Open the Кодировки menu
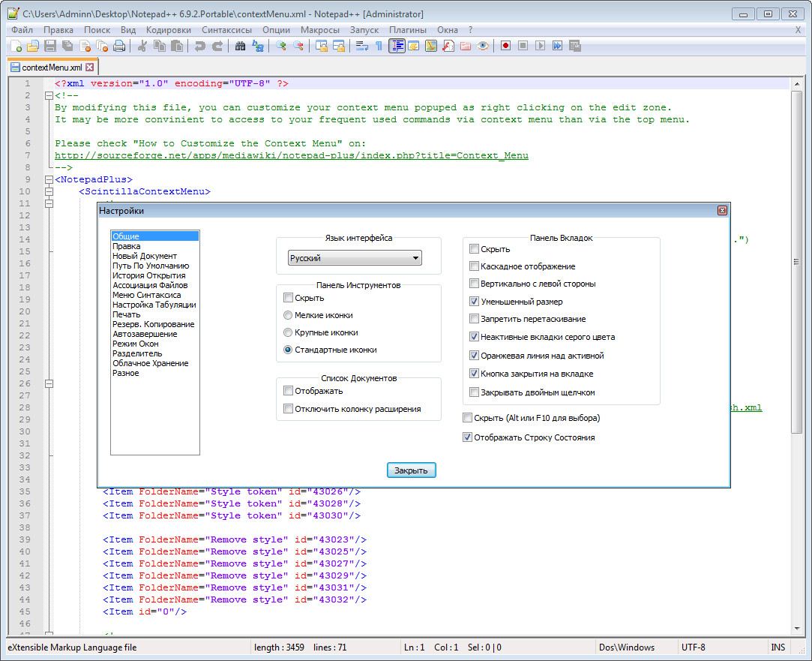The height and width of the screenshot is (661, 812). pyautogui.click(x=169, y=30)
